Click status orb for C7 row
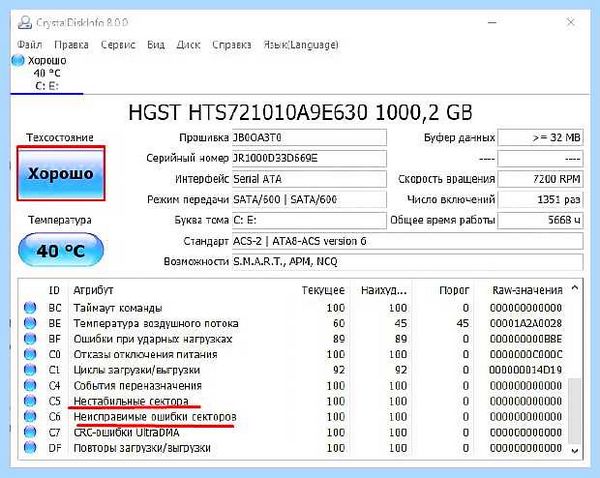 (30, 432)
